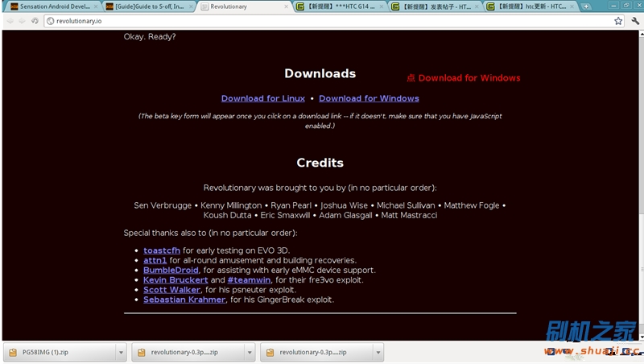Click the underlined Download for Windows link

(x=369, y=98)
